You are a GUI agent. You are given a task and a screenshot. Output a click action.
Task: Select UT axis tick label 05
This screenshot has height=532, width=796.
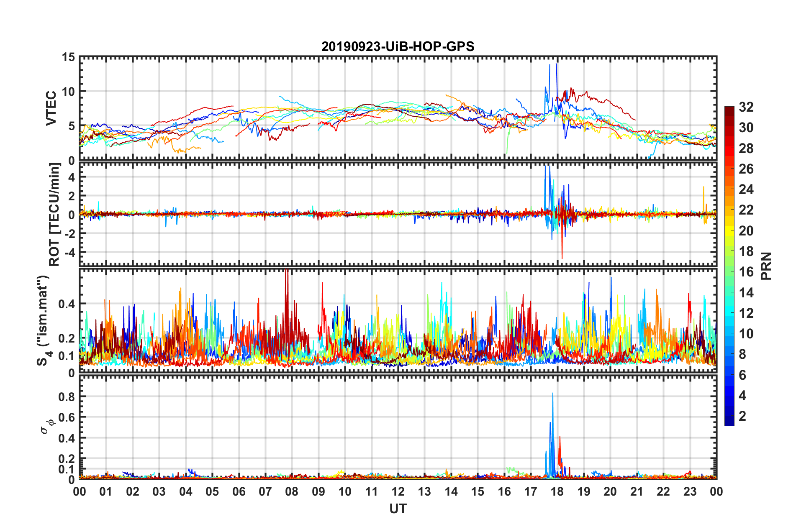coord(212,491)
